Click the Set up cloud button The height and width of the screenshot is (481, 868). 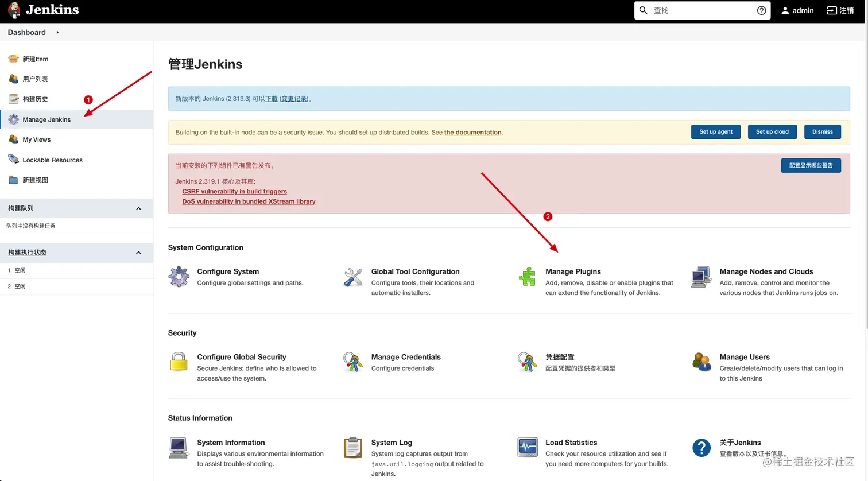[x=772, y=131]
